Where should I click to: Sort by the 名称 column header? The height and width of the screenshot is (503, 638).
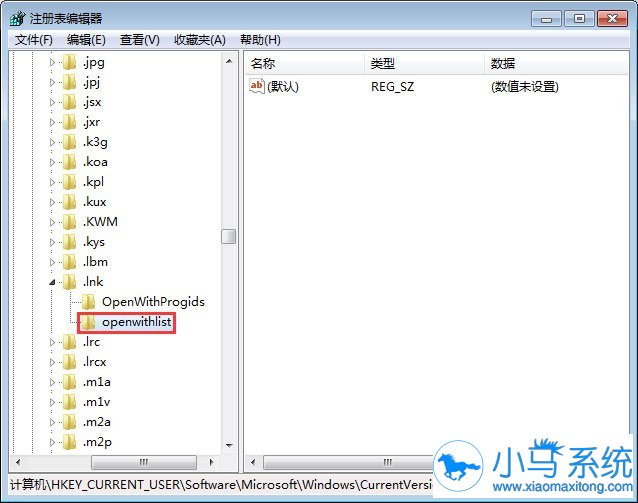pyautogui.click(x=304, y=63)
